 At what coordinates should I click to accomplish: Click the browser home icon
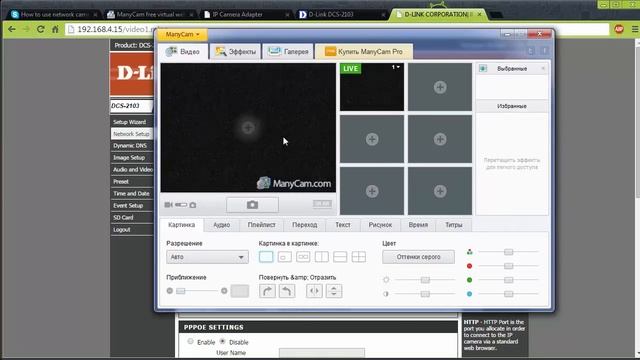coord(56,29)
